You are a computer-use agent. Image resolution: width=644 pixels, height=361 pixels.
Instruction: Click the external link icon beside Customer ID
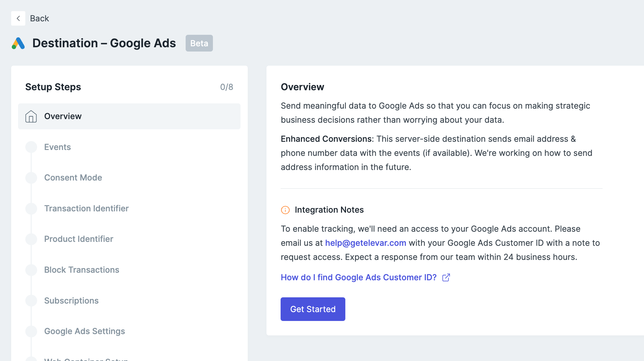point(446,278)
